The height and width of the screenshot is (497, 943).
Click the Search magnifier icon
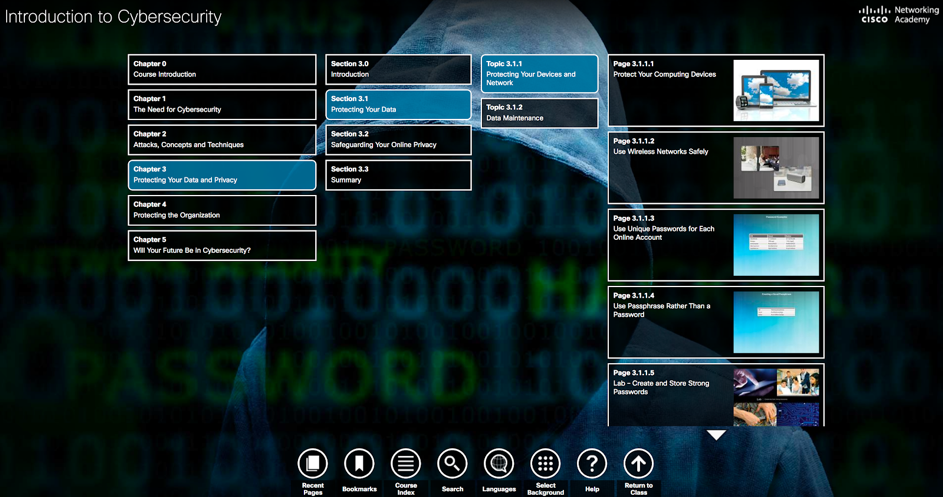click(452, 463)
